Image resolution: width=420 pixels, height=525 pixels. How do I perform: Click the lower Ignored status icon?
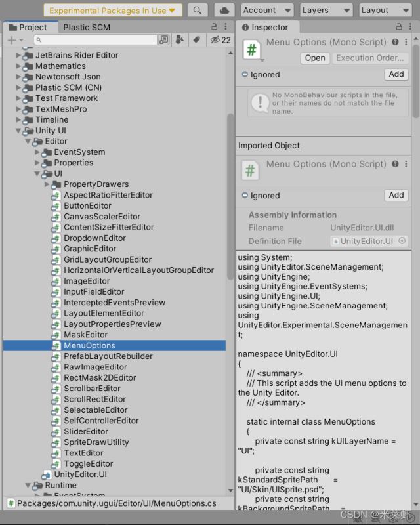[245, 195]
